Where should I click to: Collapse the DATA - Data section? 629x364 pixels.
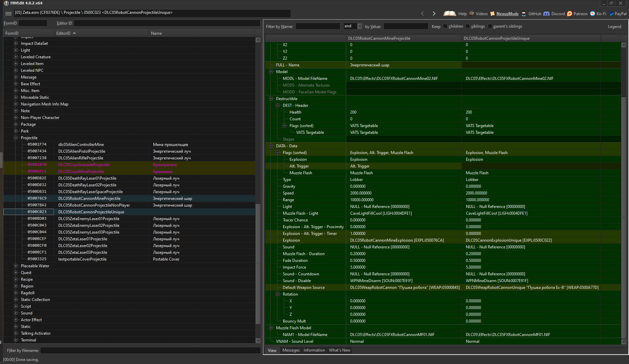coord(271,146)
